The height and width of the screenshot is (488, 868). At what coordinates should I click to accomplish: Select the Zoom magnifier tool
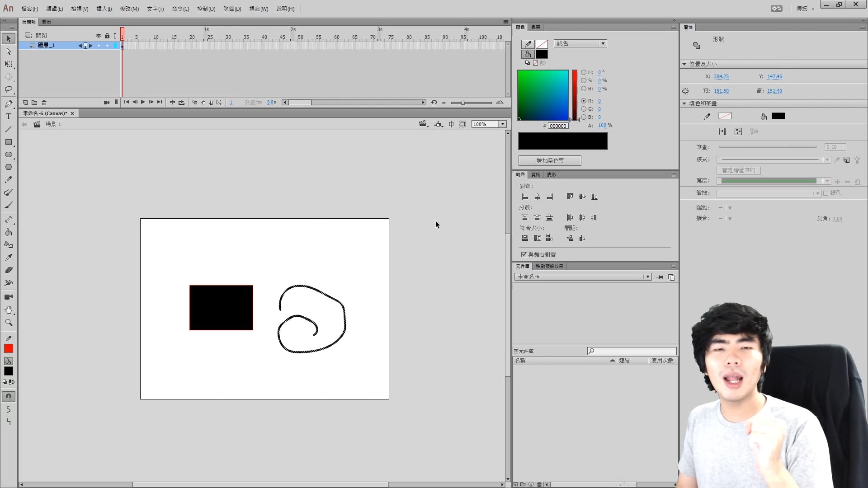pyautogui.click(x=8, y=323)
